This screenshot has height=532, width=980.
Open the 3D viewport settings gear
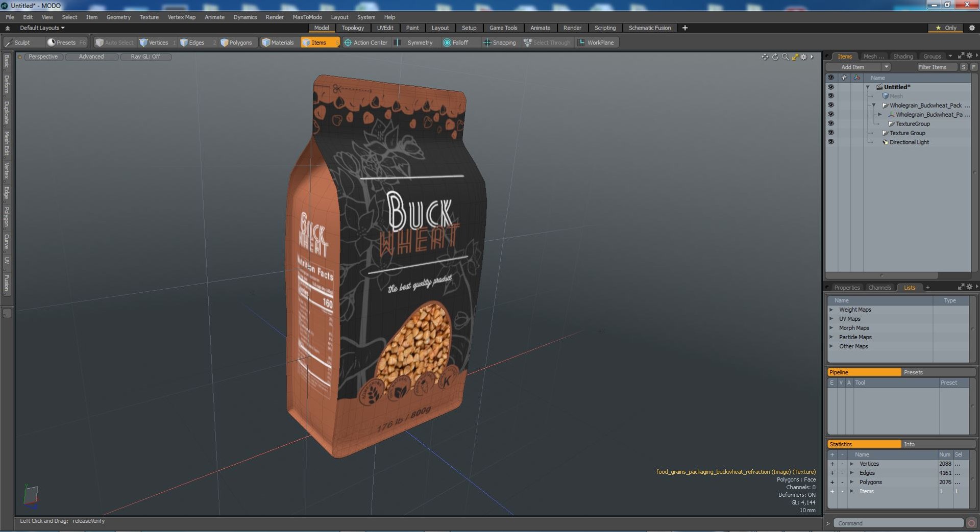(x=804, y=57)
